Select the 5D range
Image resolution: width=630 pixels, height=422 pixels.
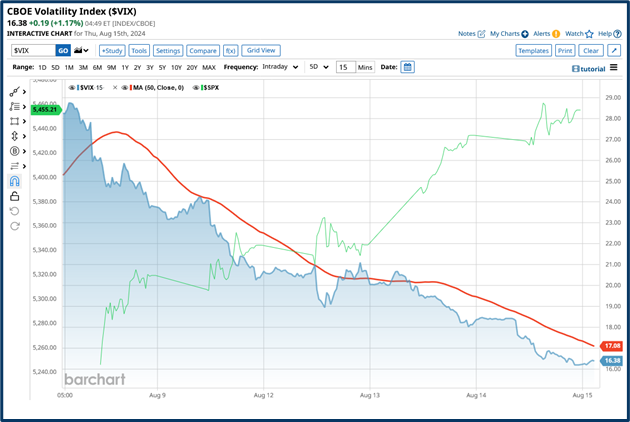55,68
